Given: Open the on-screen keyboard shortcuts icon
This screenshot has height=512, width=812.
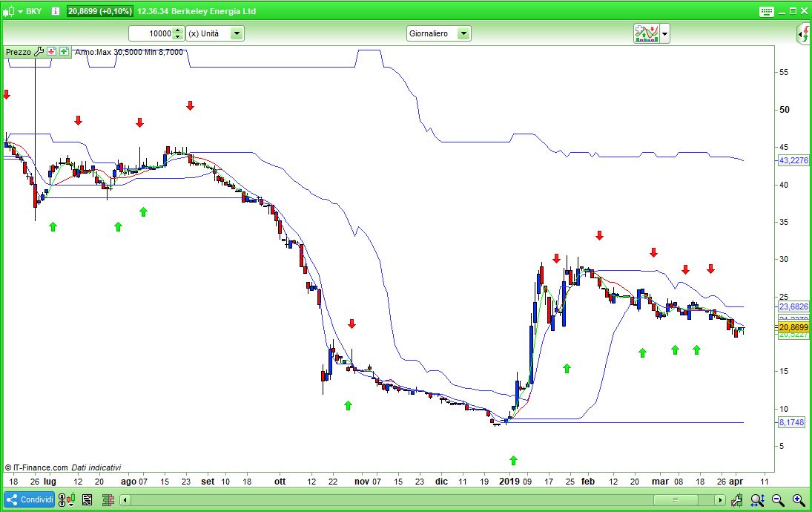Looking at the screenshot, I should click(x=767, y=11).
